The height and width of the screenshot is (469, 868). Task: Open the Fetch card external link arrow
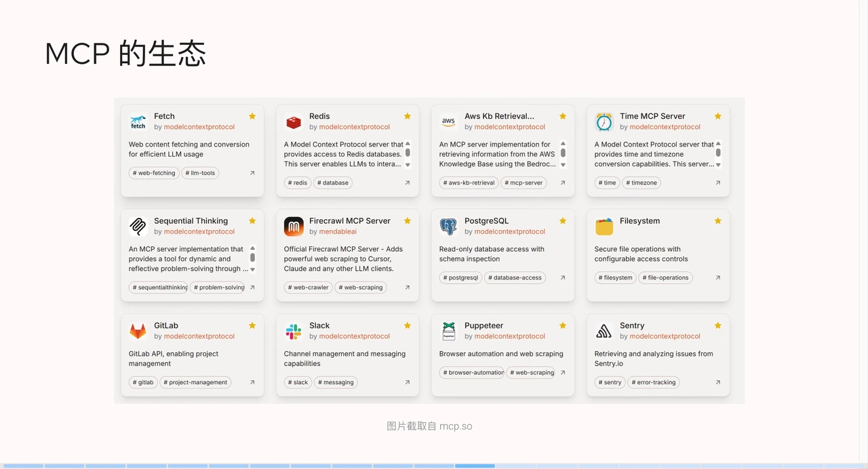[252, 173]
